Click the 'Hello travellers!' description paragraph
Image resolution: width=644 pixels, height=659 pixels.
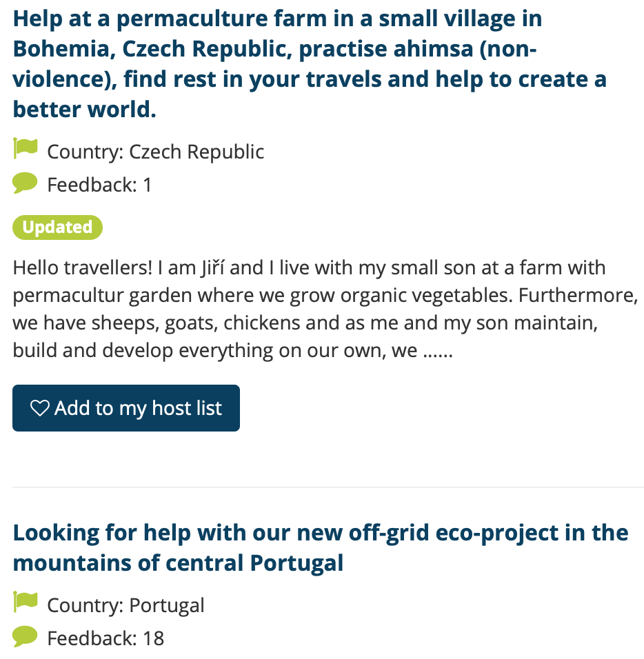324,309
